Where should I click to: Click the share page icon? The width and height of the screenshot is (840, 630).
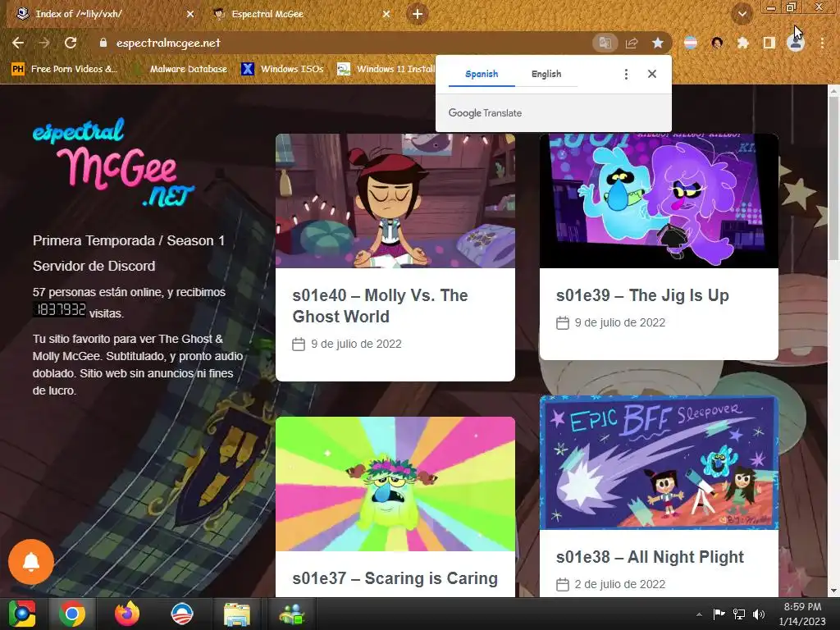632,43
